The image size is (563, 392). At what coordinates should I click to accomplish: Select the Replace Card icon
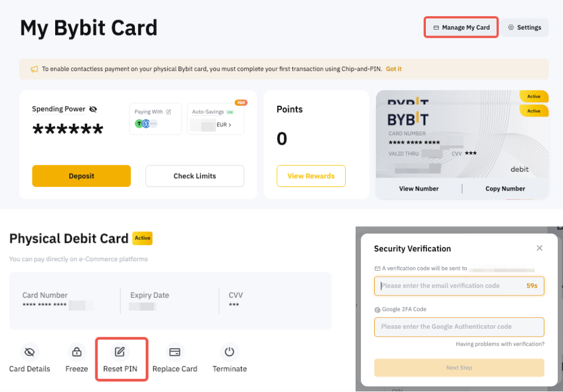pyautogui.click(x=174, y=351)
